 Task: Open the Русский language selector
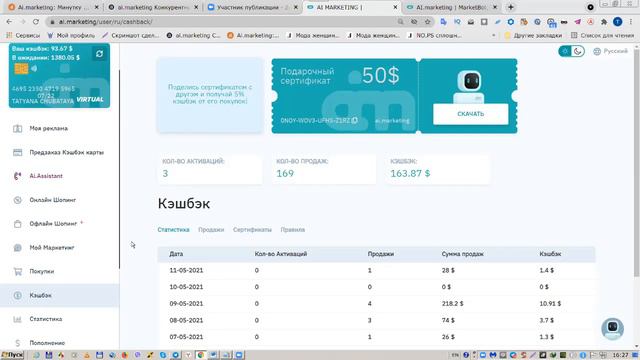pos(611,51)
